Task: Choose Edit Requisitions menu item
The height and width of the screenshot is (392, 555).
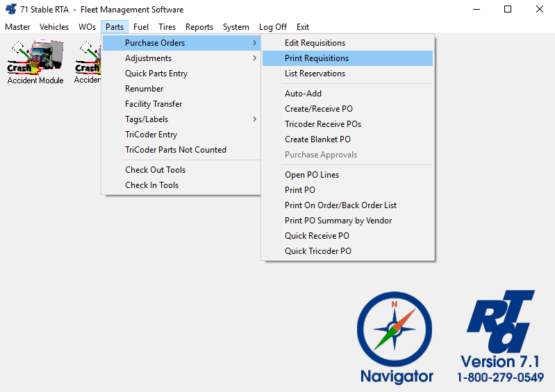Action: [315, 43]
